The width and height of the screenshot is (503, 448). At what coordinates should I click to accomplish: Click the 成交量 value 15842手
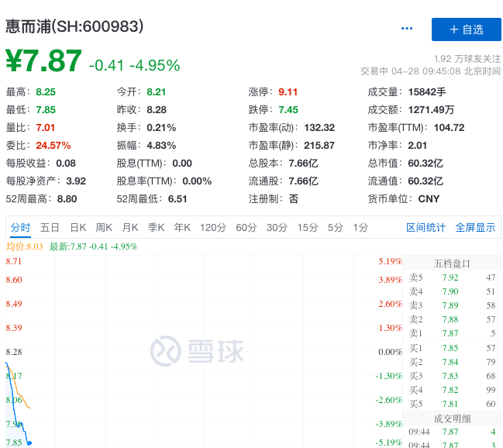(x=427, y=92)
